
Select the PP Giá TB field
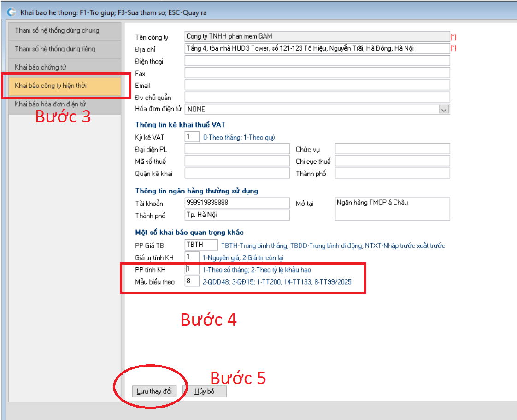(x=201, y=245)
